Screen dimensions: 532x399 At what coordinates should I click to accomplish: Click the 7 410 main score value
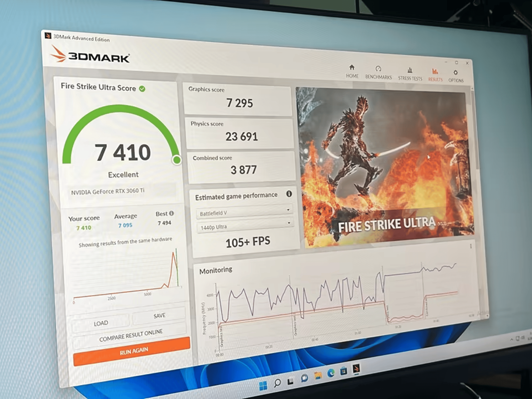click(123, 152)
